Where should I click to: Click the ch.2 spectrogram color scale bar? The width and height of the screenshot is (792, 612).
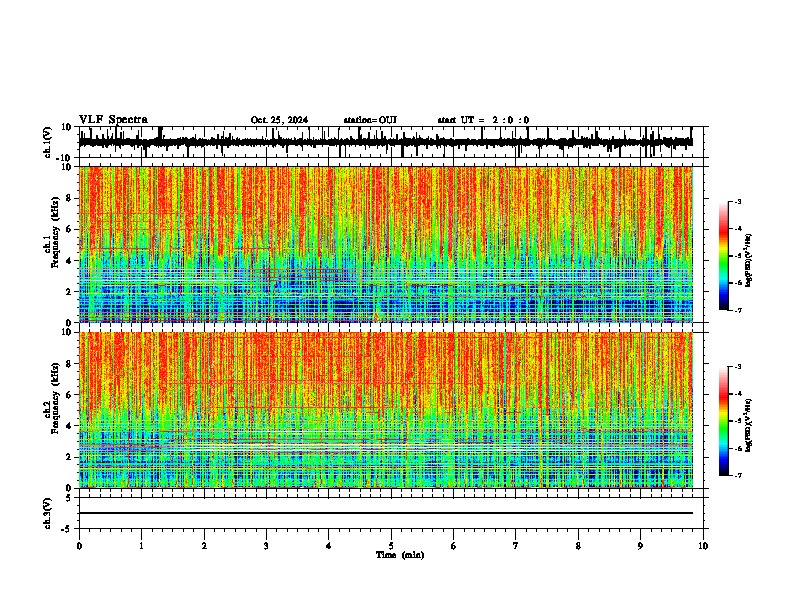724,421
